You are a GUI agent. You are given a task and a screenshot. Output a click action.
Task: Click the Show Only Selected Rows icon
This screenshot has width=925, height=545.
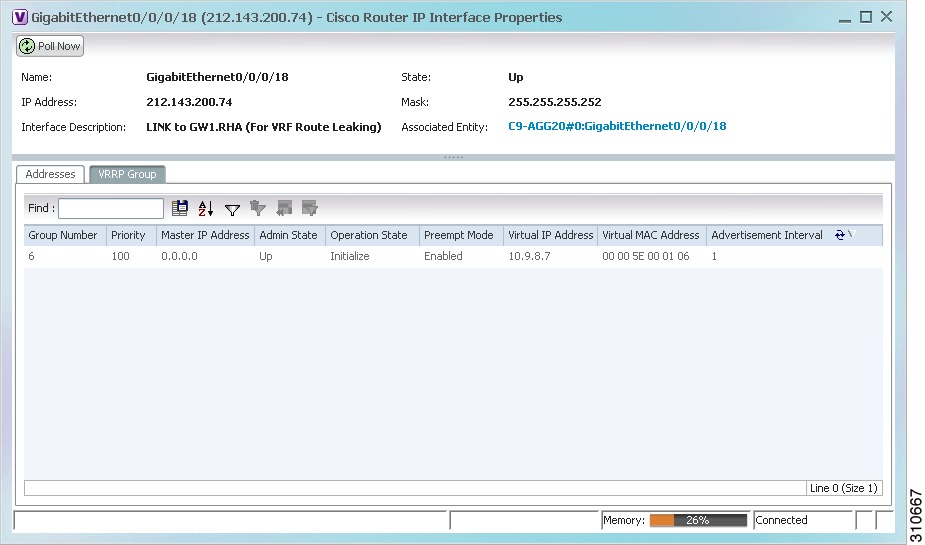click(310, 208)
